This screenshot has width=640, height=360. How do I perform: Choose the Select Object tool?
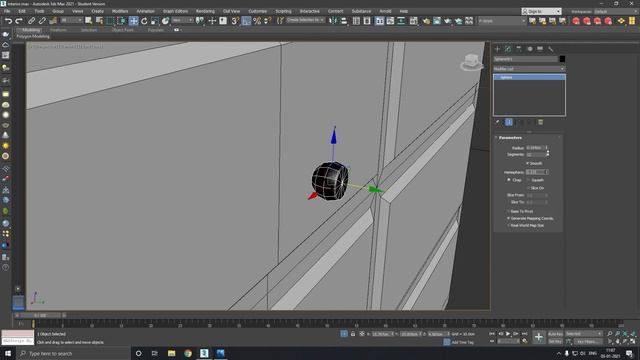[x=89, y=20]
